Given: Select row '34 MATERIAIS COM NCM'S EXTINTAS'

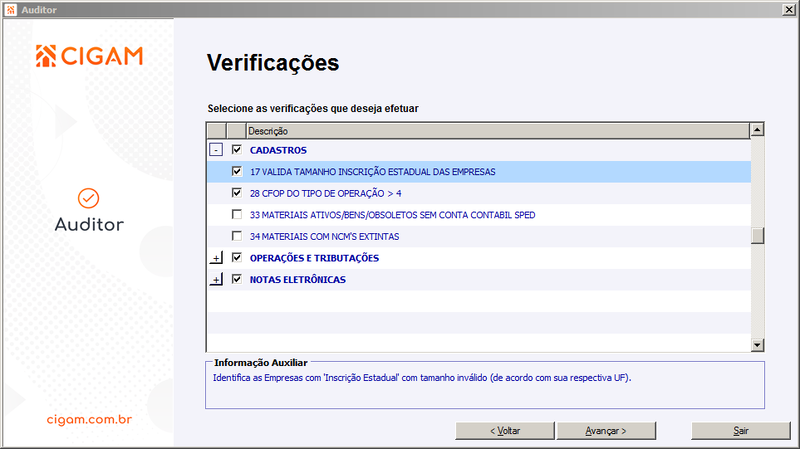Looking at the screenshot, I should point(479,237).
